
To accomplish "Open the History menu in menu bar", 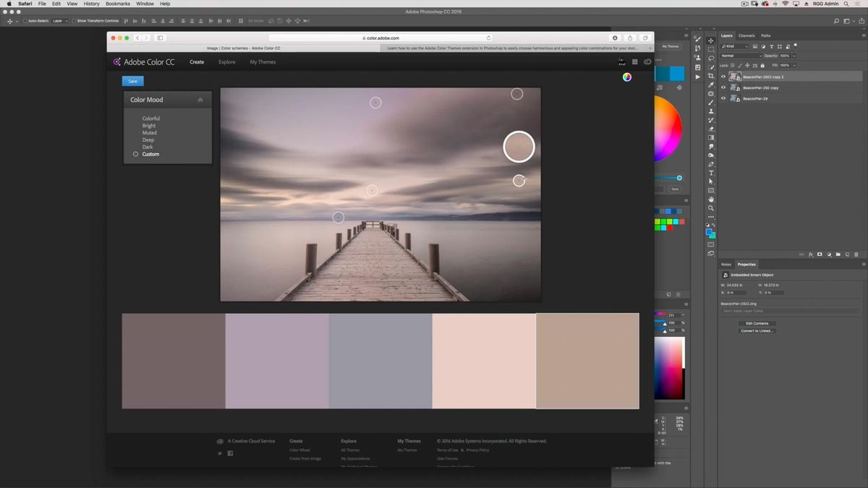I will click(92, 4).
